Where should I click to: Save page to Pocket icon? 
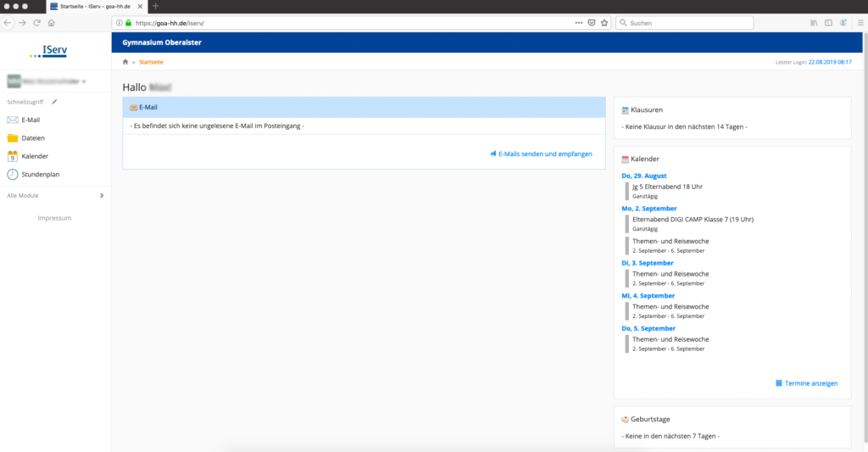pyautogui.click(x=591, y=23)
